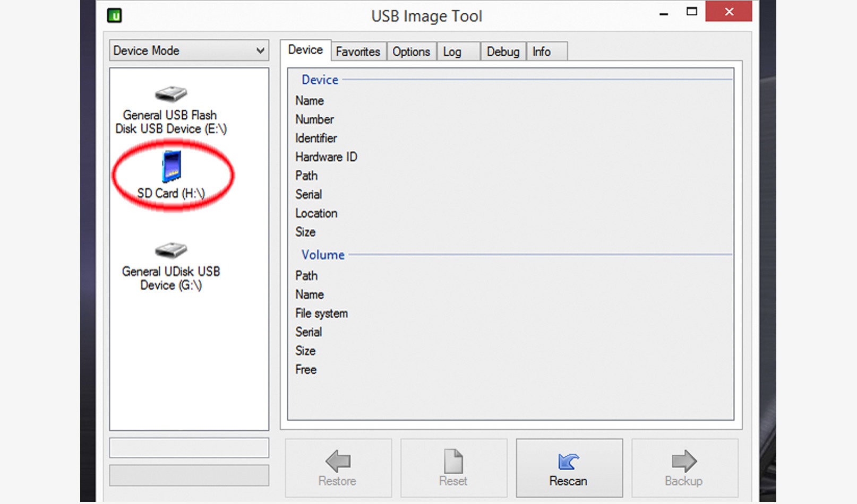Click the lower progress bar under device list
Screen dimensions: 857x504
pyautogui.click(x=189, y=475)
